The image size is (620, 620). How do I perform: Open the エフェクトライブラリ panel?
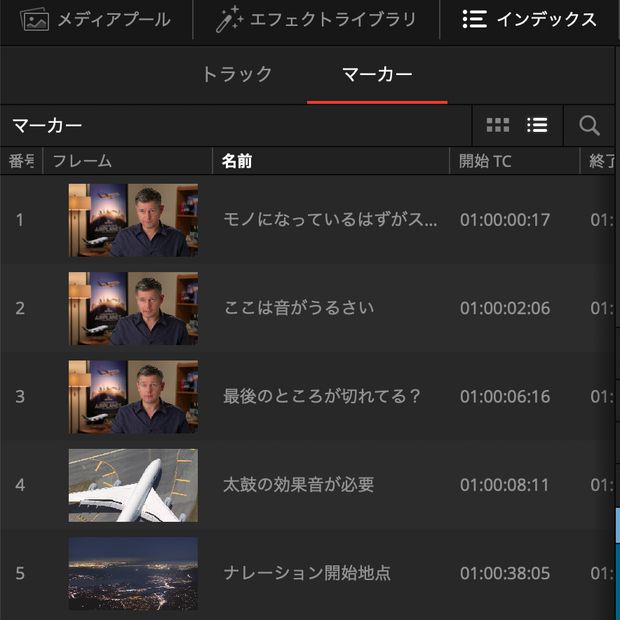(x=316, y=19)
